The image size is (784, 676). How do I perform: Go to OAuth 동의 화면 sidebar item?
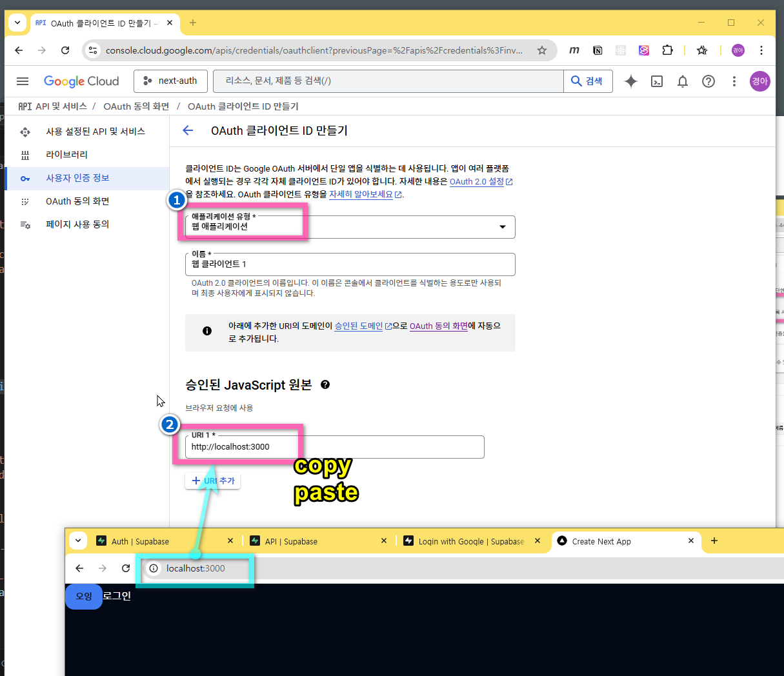point(77,201)
